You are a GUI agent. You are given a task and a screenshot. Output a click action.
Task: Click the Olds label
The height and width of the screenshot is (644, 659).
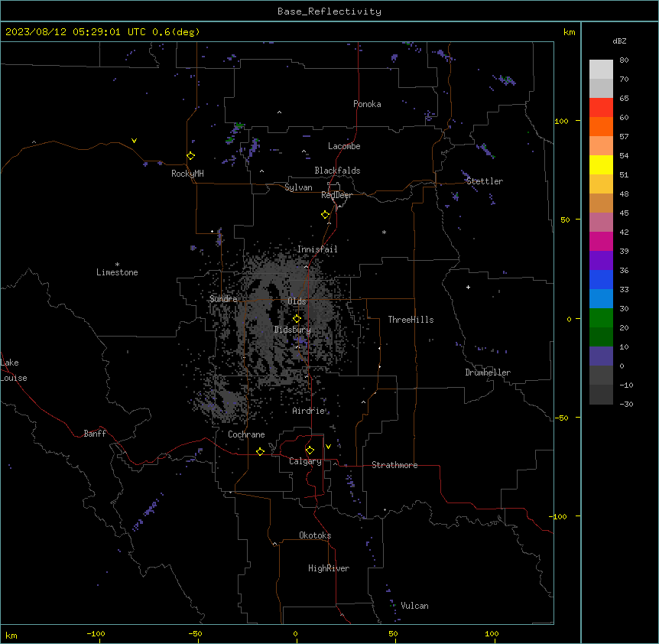point(297,301)
